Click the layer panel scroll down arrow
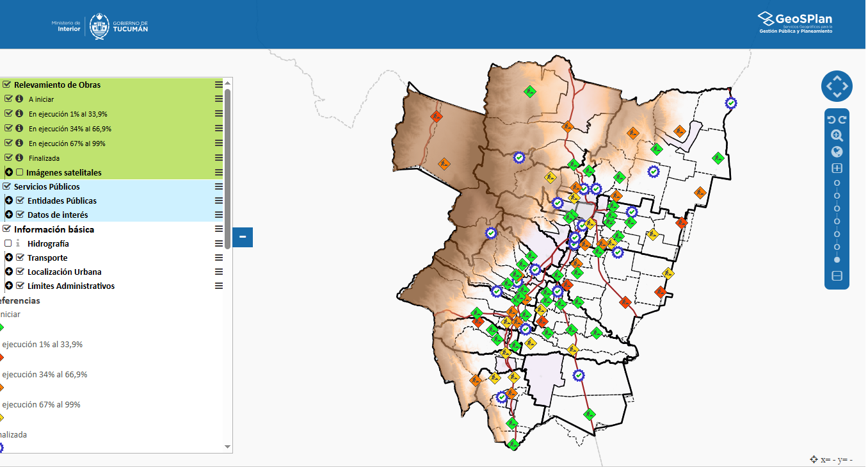868x467 pixels. (x=227, y=447)
